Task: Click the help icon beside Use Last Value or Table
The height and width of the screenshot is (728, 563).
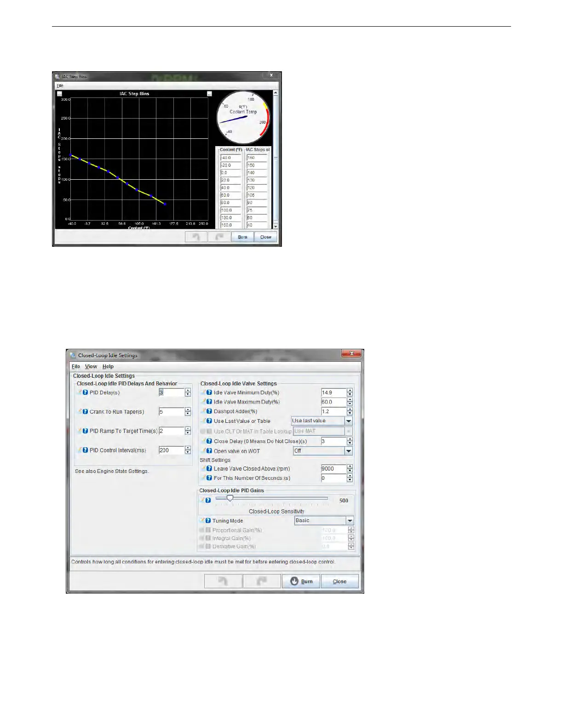Action: (x=209, y=421)
